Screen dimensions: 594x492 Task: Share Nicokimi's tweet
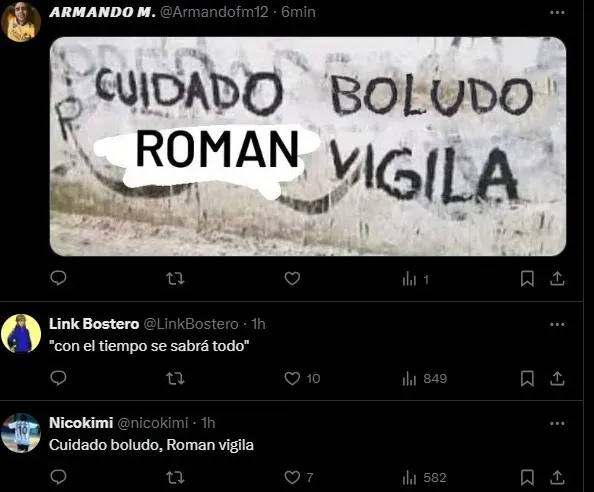557,477
